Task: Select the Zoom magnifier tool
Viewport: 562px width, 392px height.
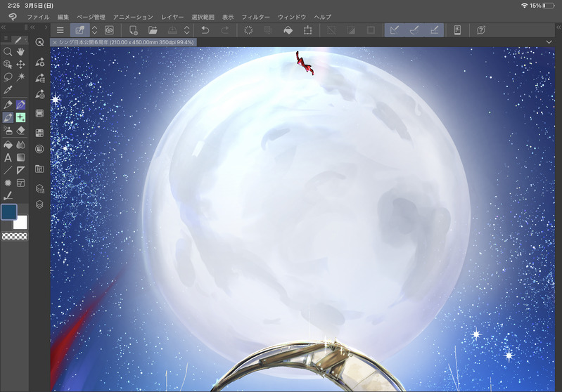Action: [x=8, y=52]
